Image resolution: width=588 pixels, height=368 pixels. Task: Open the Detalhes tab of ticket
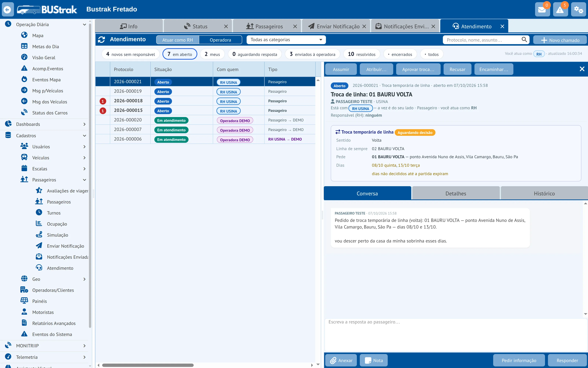pos(456,194)
